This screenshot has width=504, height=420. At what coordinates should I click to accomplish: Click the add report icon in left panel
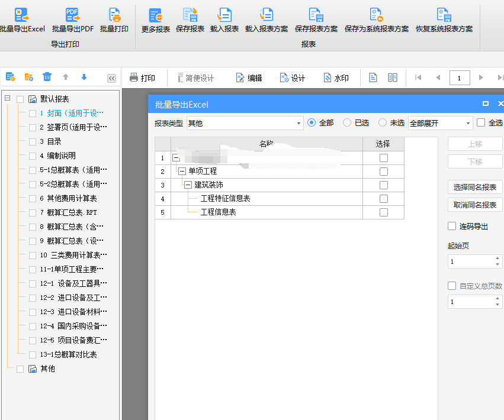tap(10, 77)
